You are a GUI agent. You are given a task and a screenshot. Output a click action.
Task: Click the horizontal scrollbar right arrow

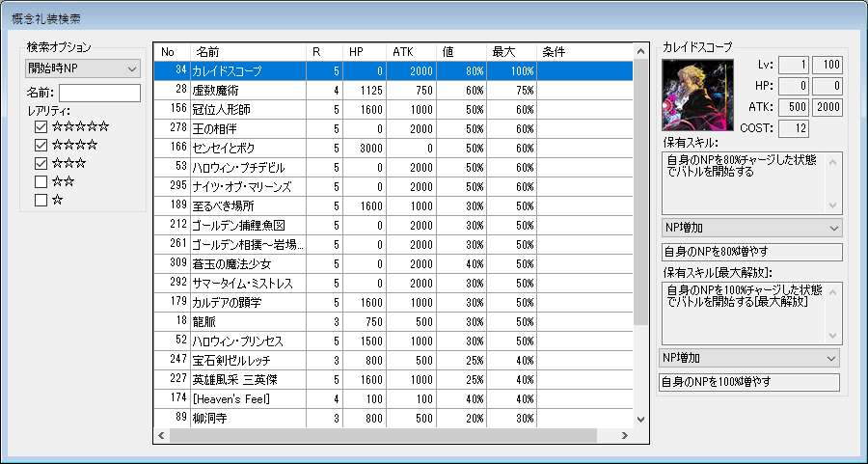[626, 436]
